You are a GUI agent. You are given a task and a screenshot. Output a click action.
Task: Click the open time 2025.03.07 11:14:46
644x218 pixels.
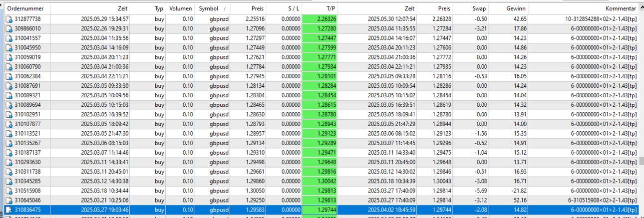click(105, 153)
